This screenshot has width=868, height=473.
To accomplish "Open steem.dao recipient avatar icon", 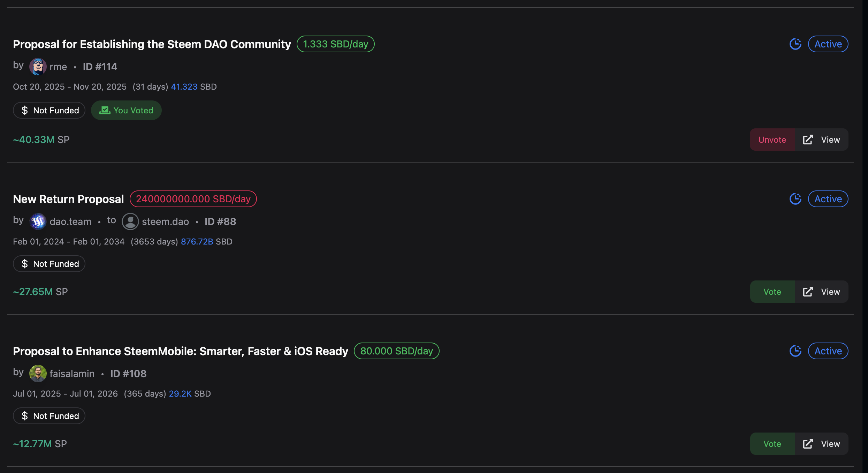I will pos(130,222).
